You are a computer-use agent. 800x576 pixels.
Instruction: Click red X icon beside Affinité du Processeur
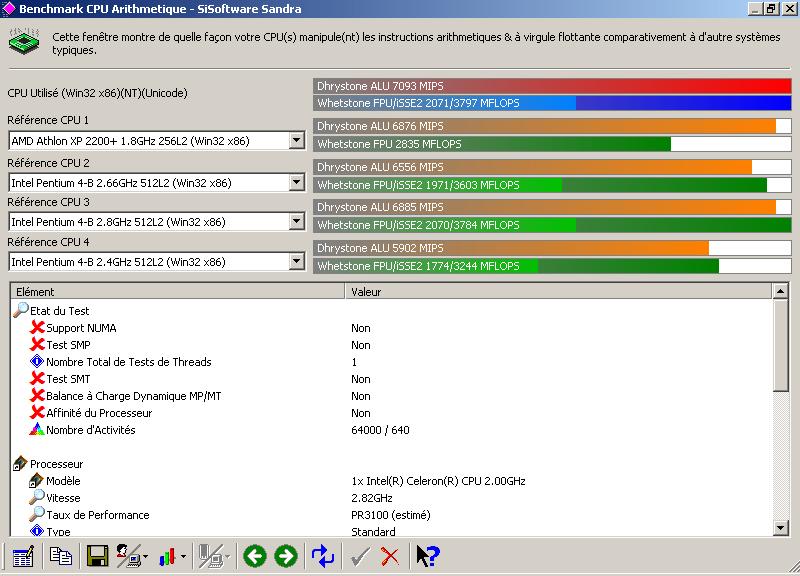(x=37, y=412)
